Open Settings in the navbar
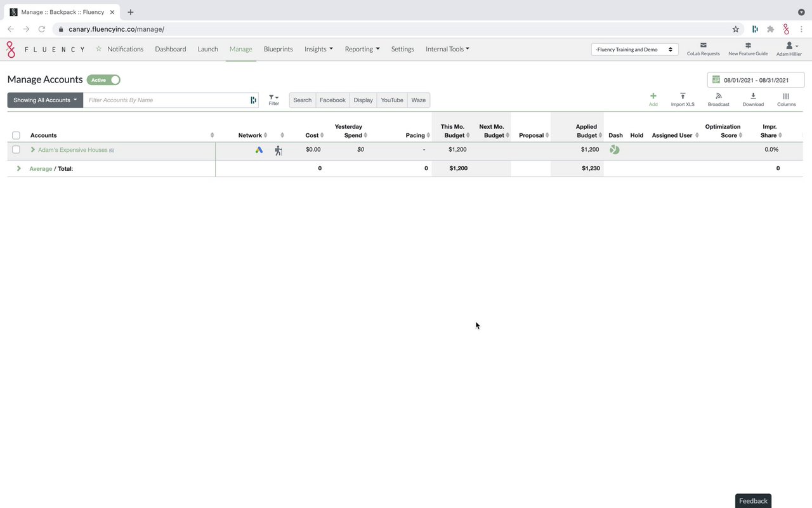Screen dimensions: 812x508 click(x=403, y=49)
